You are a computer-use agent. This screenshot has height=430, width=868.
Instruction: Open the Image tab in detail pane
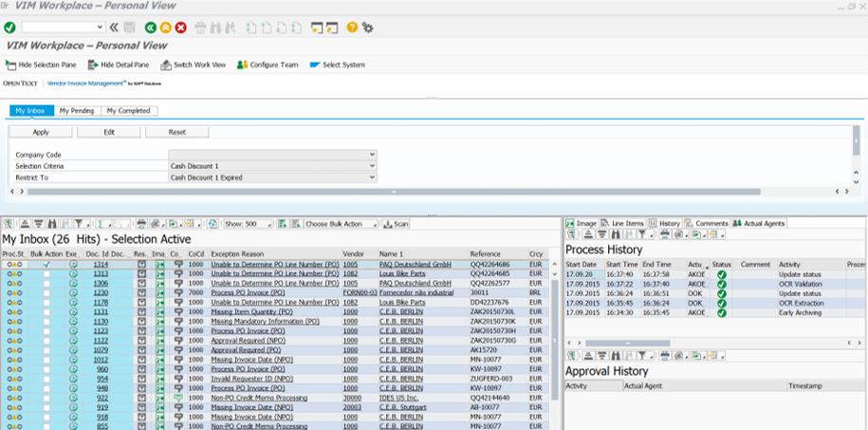(582, 223)
